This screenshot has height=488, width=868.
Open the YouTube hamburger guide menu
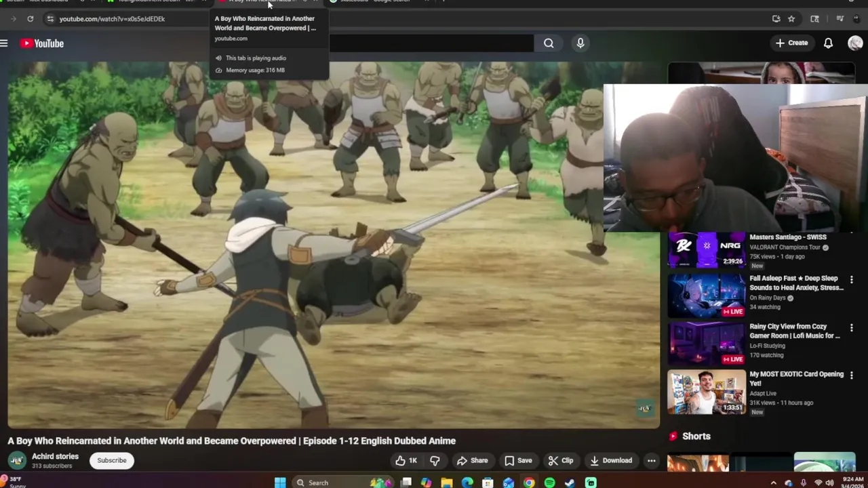(x=4, y=43)
